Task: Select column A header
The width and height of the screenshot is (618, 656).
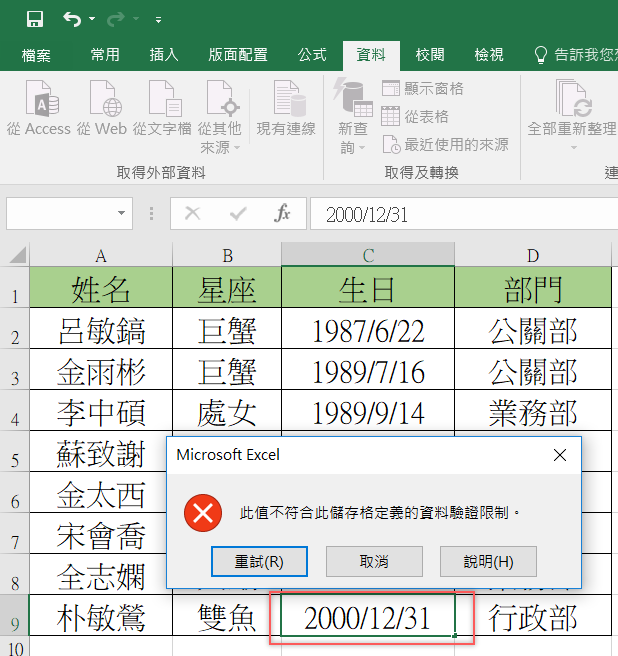Action: click(101, 254)
